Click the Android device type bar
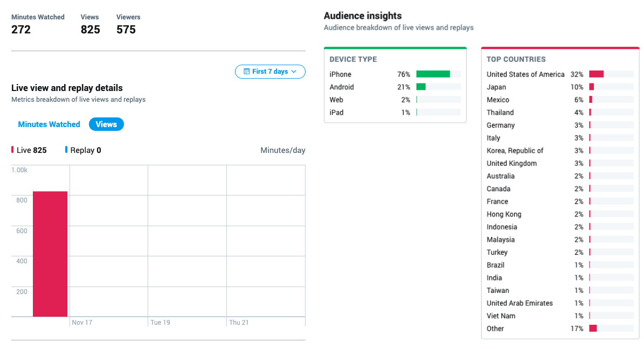Screen dimensions: 644x349 pos(421,87)
